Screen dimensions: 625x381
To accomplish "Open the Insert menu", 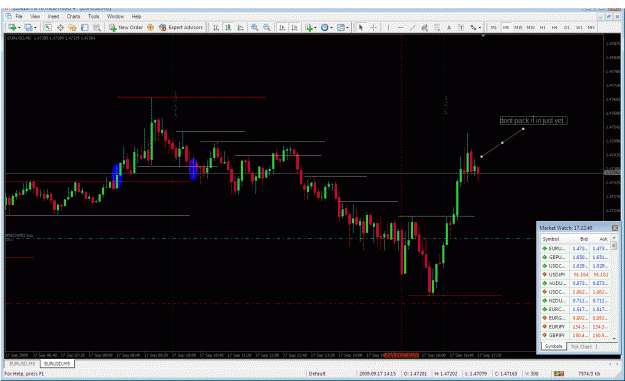I will [x=53, y=16].
